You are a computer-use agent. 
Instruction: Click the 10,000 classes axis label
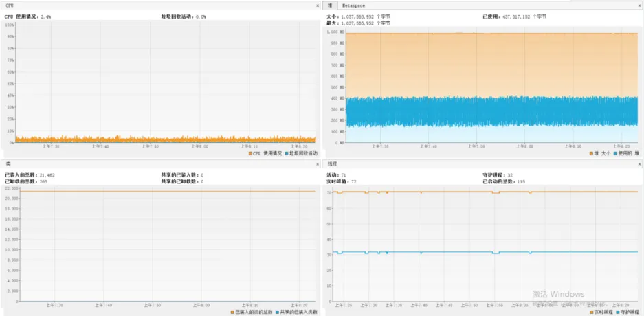pyautogui.click(x=13, y=249)
